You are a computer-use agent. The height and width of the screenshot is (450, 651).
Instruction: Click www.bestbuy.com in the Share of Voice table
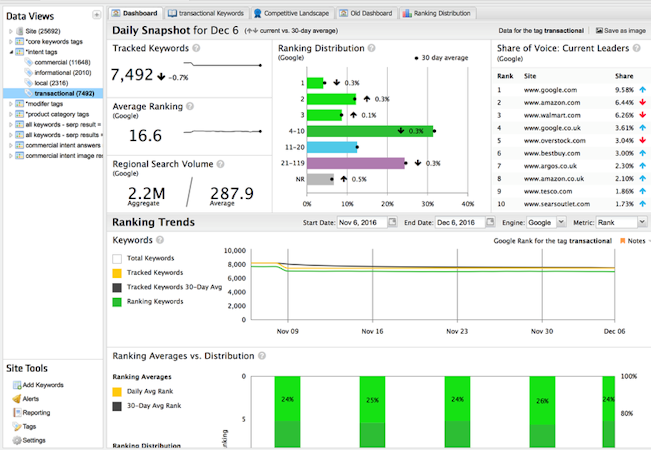coord(552,153)
